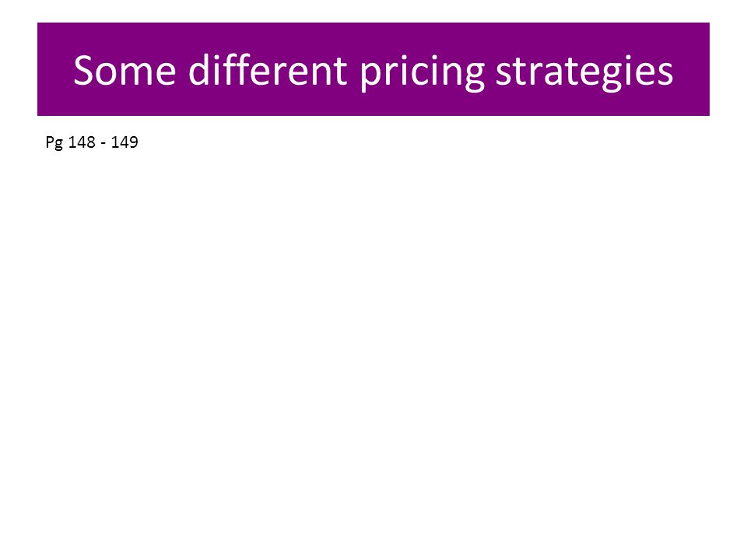Select the word 'Some' in the title
747x560 pixels.
tap(124, 71)
